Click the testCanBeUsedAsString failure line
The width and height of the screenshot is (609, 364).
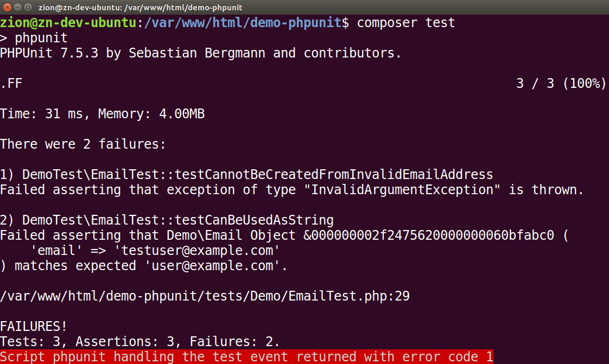(167, 220)
